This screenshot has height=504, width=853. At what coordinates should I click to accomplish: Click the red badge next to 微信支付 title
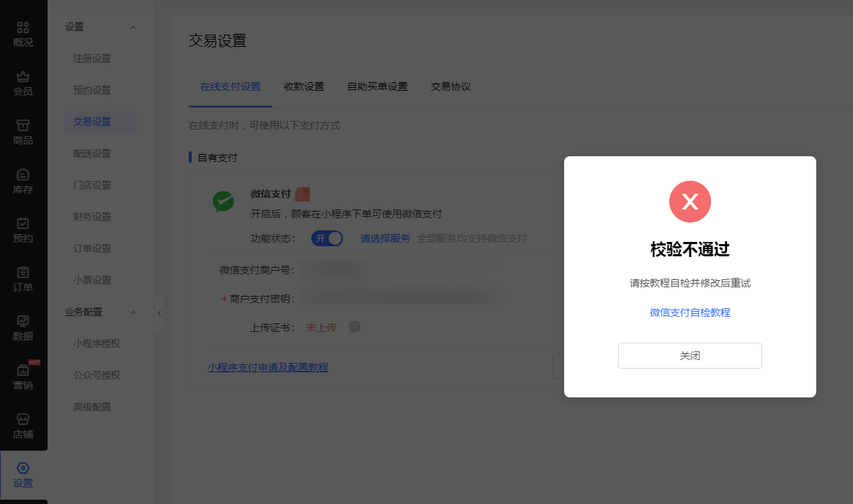pyautogui.click(x=303, y=194)
